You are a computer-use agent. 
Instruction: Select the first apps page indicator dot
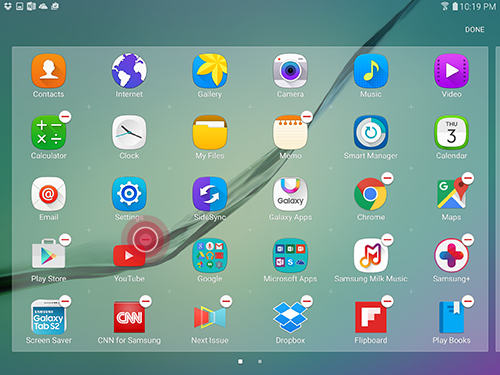240,361
